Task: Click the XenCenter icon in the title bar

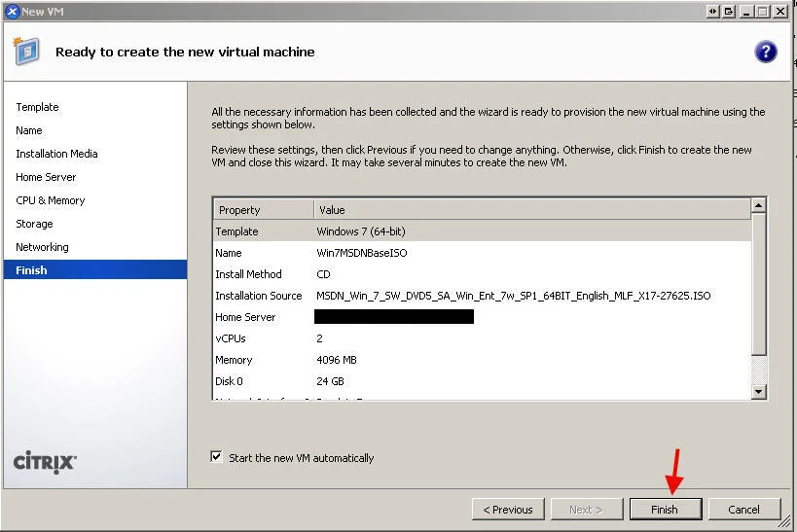Action: 13,11
